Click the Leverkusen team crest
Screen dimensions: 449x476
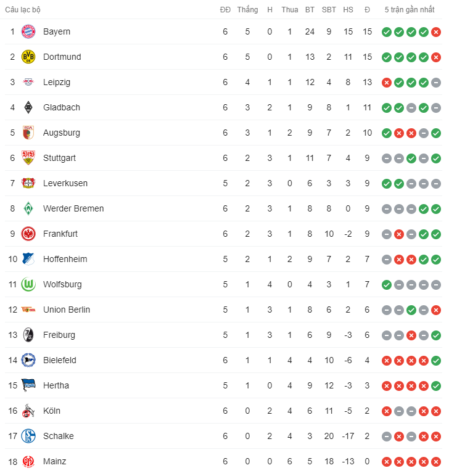(28, 184)
